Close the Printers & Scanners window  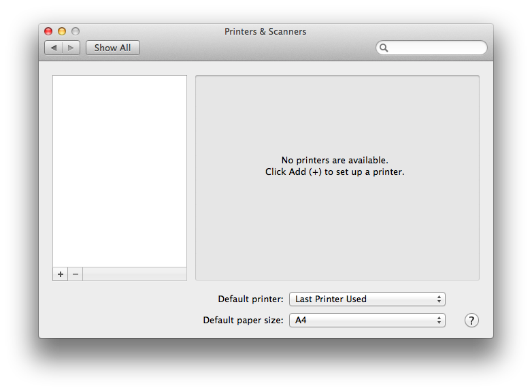tap(48, 31)
